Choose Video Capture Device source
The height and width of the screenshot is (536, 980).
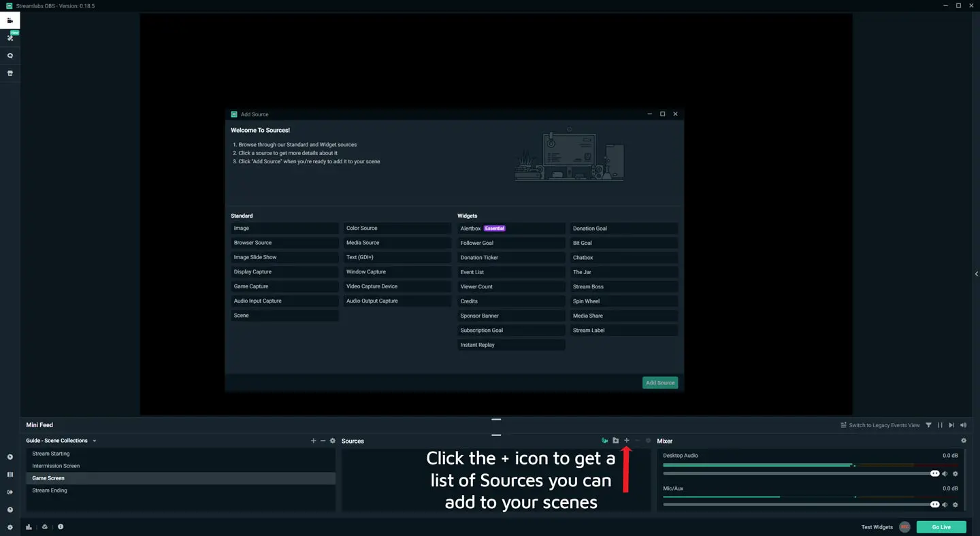click(397, 286)
